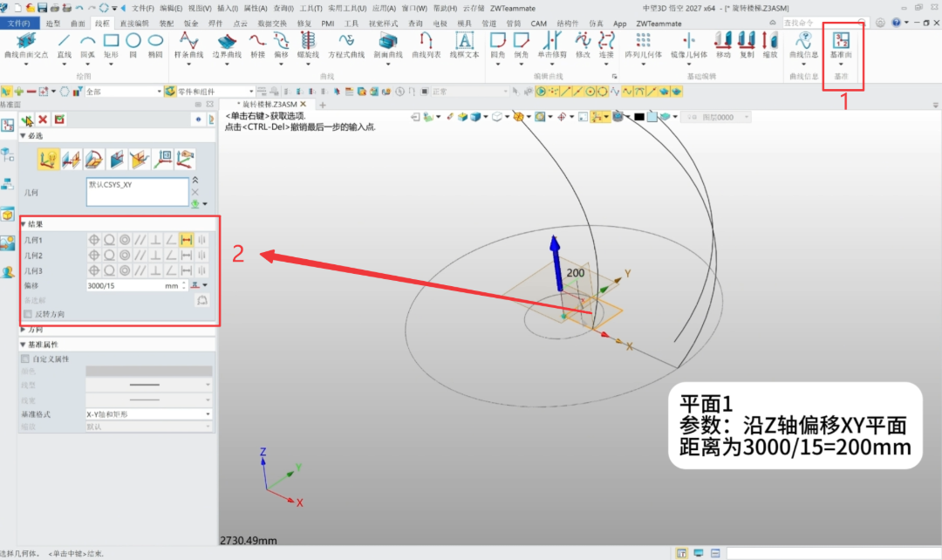Check the 反转方向 reverse direction checkbox
Screen dimensions: 942x560
tap(28, 314)
